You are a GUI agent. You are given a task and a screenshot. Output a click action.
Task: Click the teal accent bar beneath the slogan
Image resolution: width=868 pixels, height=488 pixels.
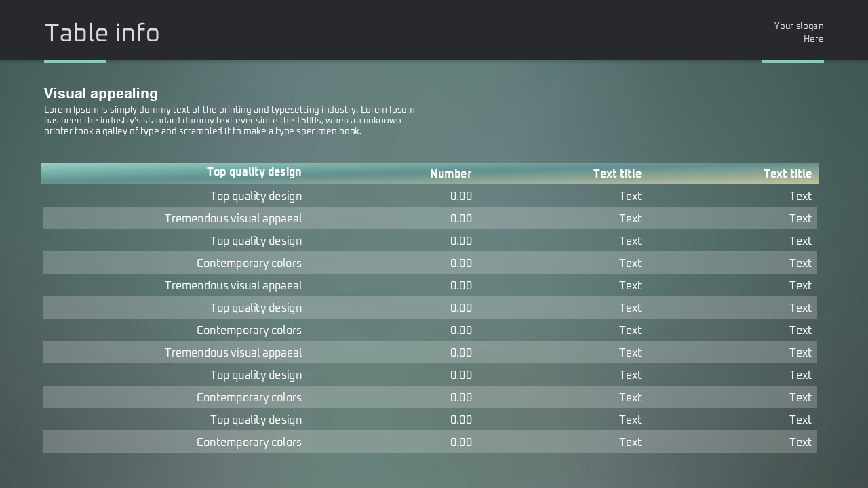793,61
